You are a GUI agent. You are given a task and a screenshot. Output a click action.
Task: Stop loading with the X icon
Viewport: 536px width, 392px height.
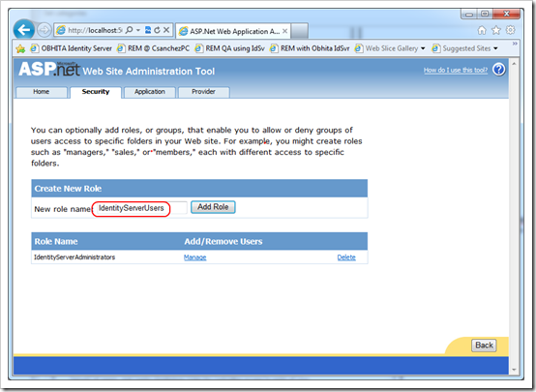[166, 30]
